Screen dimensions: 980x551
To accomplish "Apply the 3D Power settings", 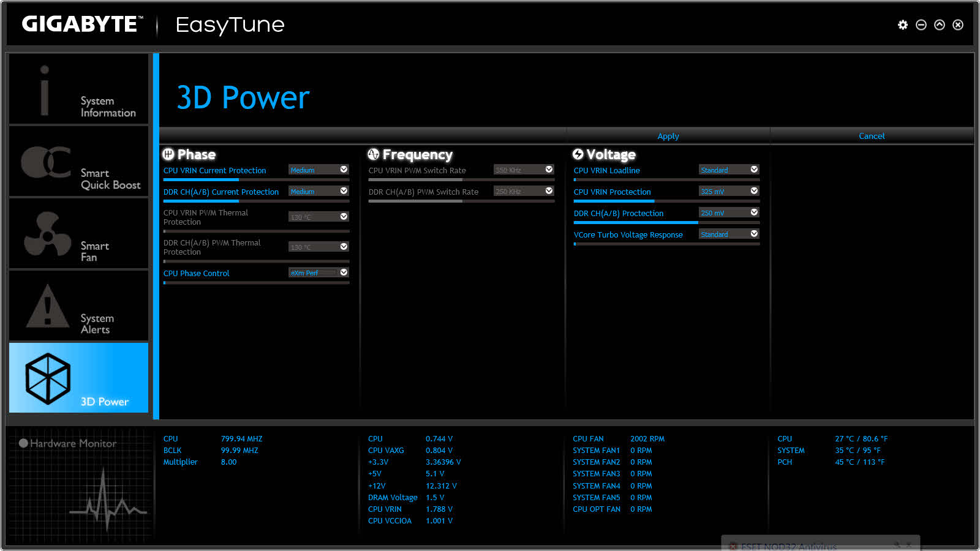I will [668, 136].
